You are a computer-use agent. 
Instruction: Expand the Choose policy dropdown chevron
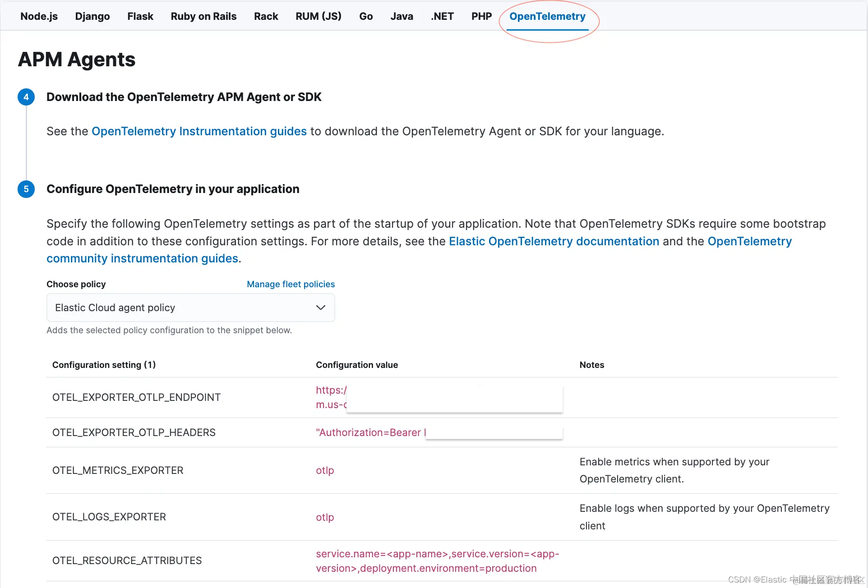coord(320,308)
